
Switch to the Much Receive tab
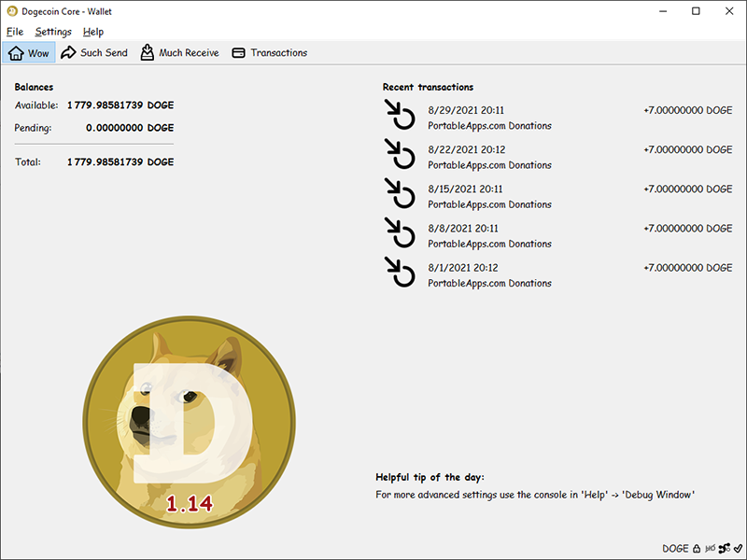click(179, 53)
